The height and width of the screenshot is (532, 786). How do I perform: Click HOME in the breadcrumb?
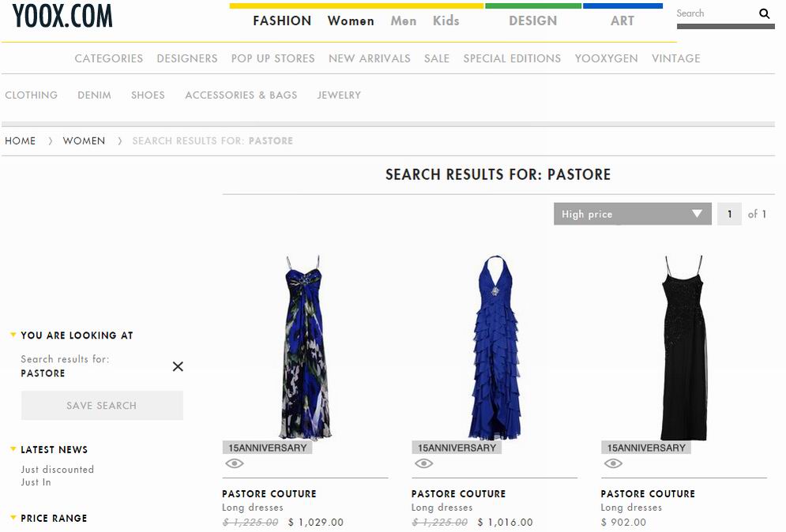pos(20,140)
